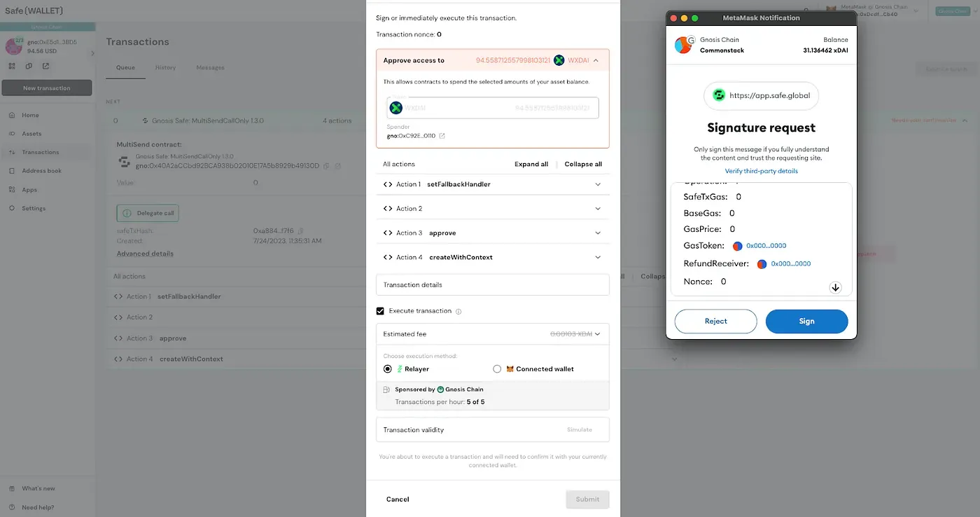
Task: Click the https://app.safe.global origin pill
Action: 761,95
